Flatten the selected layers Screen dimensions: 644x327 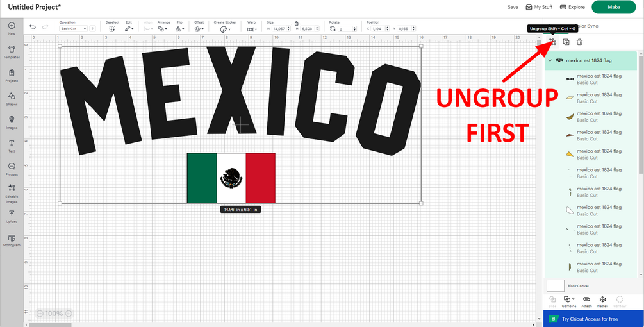click(602, 301)
